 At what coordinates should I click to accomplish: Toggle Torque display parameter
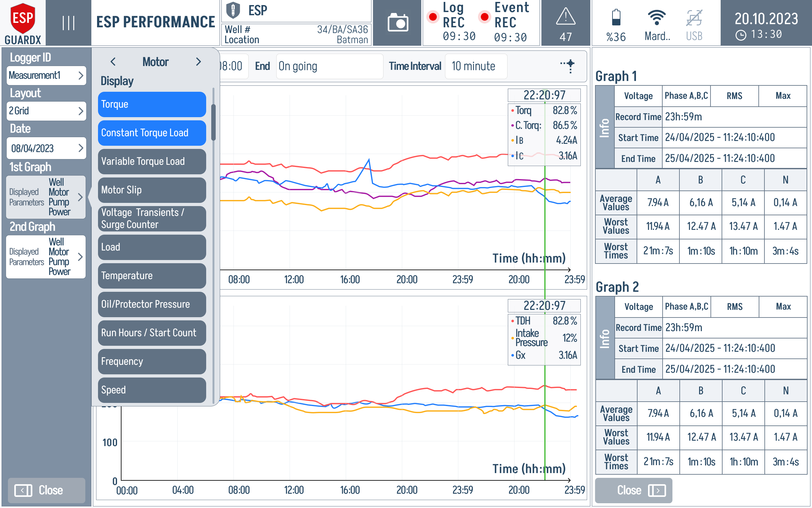pos(152,104)
